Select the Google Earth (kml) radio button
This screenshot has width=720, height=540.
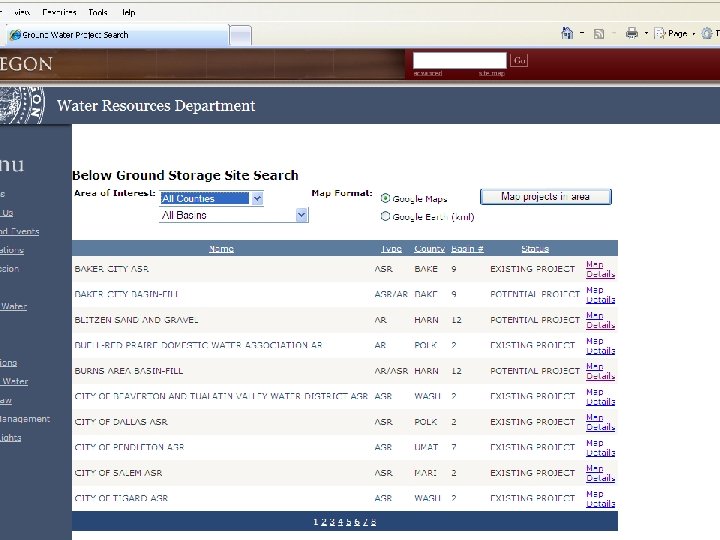point(385,216)
